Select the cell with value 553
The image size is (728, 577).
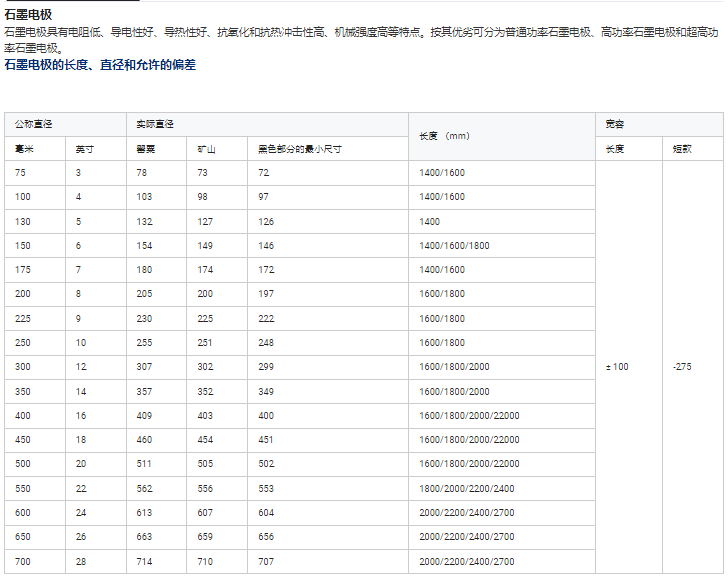tap(266, 489)
